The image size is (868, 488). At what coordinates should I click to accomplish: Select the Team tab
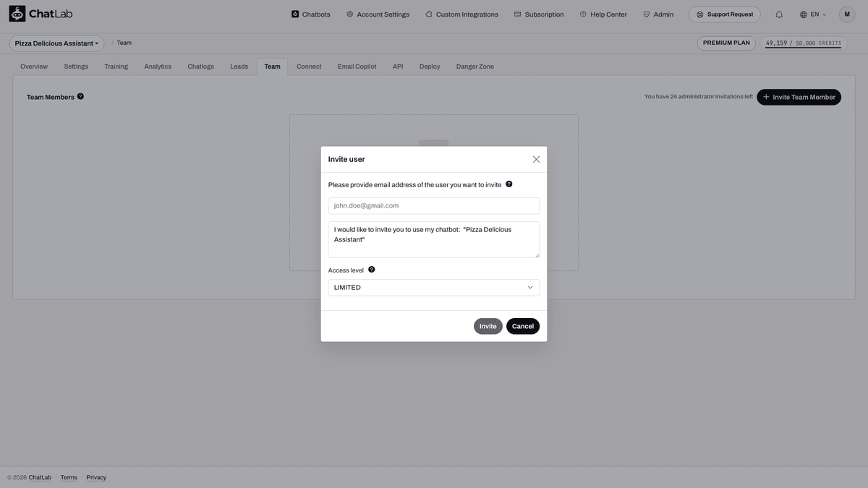tap(272, 67)
